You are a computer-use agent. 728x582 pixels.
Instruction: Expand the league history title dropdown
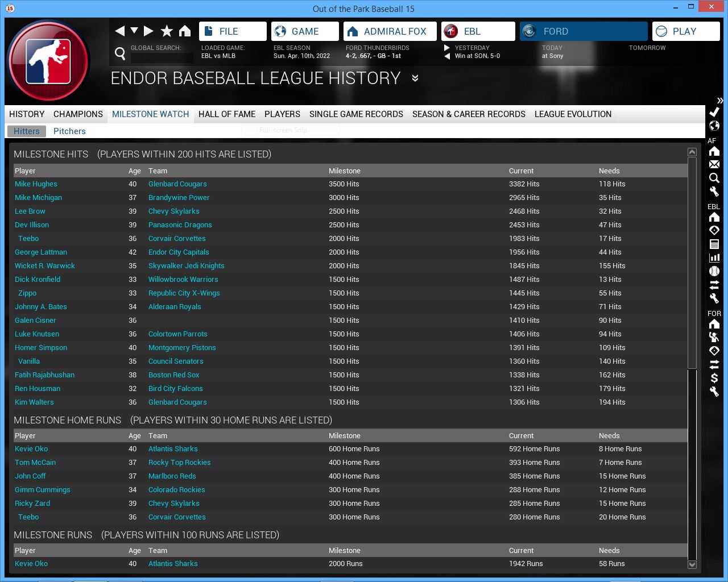pyautogui.click(x=415, y=78)
